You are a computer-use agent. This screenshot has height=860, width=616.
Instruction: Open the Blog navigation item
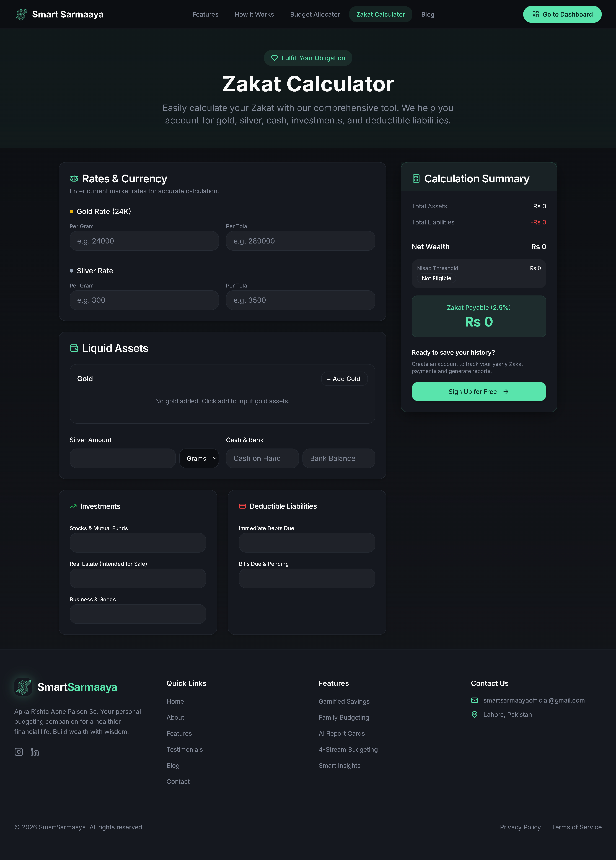point(428,14)
